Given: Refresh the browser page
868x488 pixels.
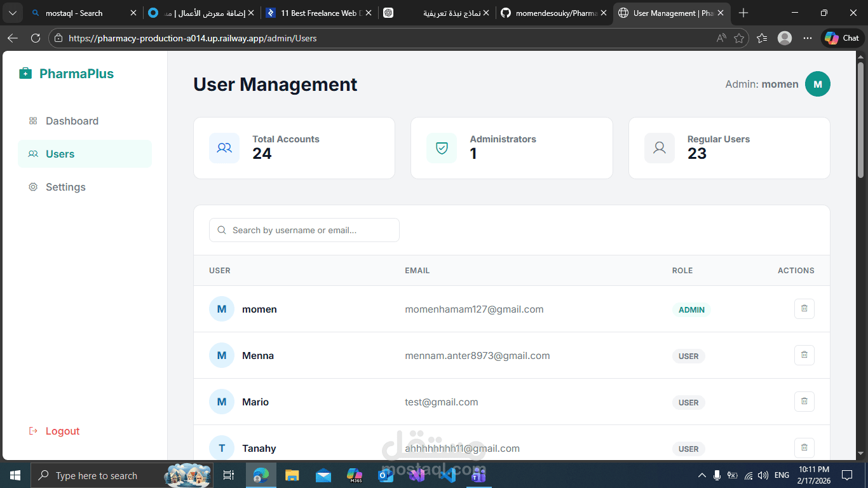Looking at the screenshot, I should click(x=36, y=38).
